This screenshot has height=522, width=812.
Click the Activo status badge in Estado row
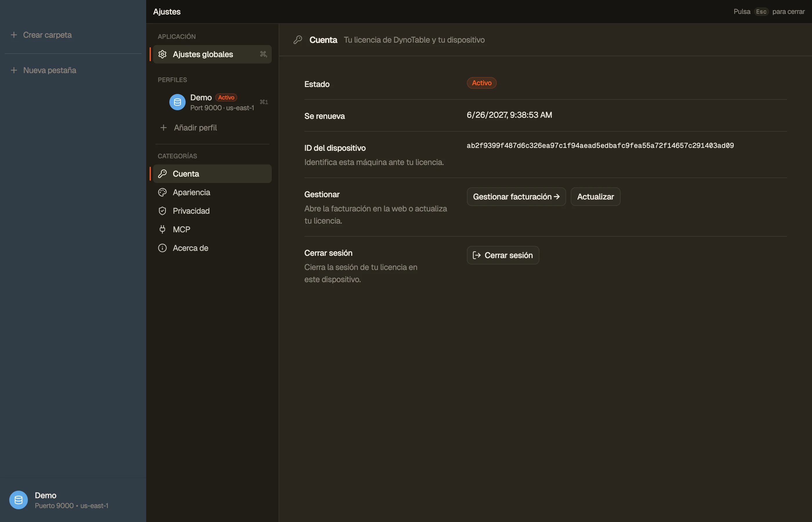pos(482,83)
